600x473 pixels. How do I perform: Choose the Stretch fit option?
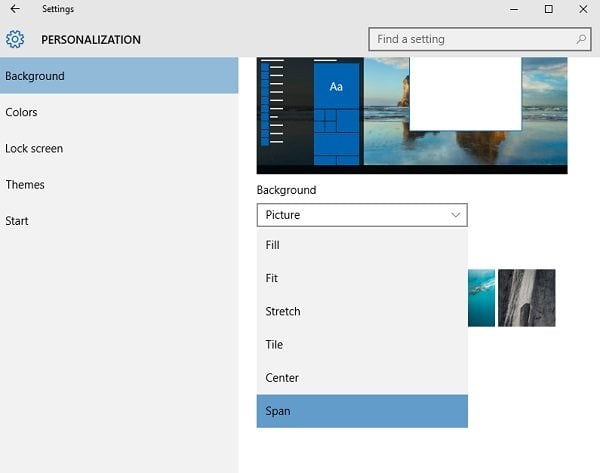coord(362,312)
